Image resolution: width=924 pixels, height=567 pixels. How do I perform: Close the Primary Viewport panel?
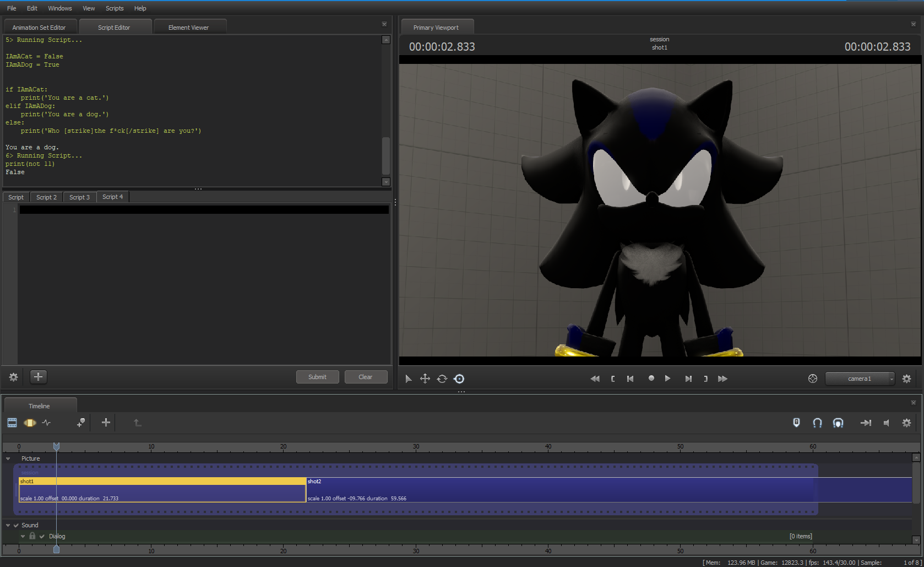point(914,24)
